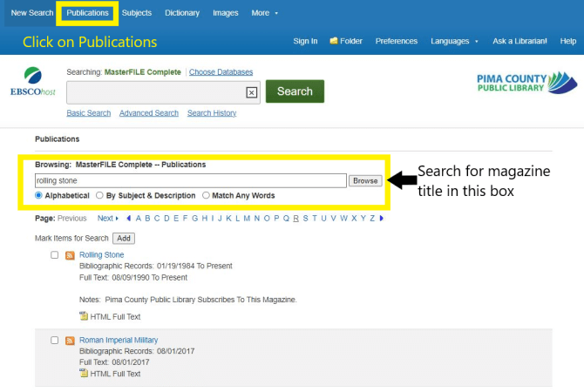Jump to letter T in alphabet list

click(x=315, y=218)
